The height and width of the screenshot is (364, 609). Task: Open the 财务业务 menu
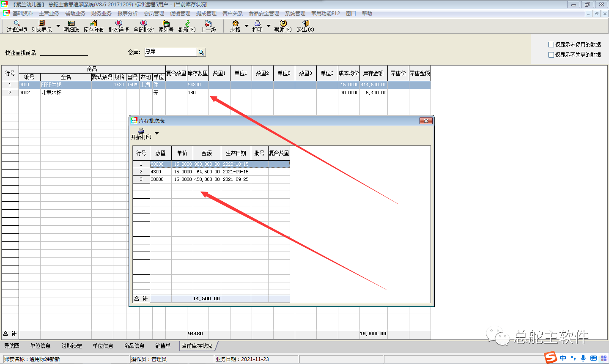coord(101,14)
